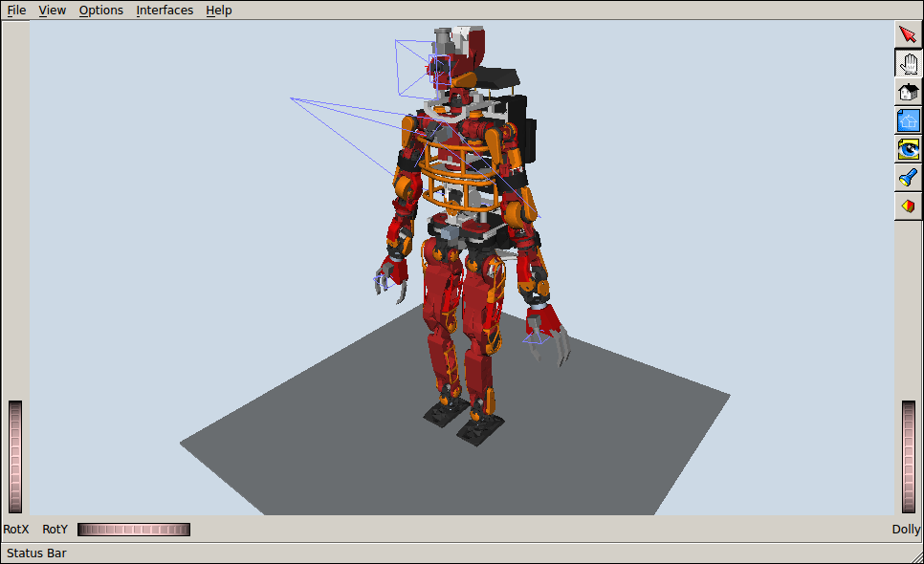
Task: Click the Status Bar text
Action: click(36, 553)
